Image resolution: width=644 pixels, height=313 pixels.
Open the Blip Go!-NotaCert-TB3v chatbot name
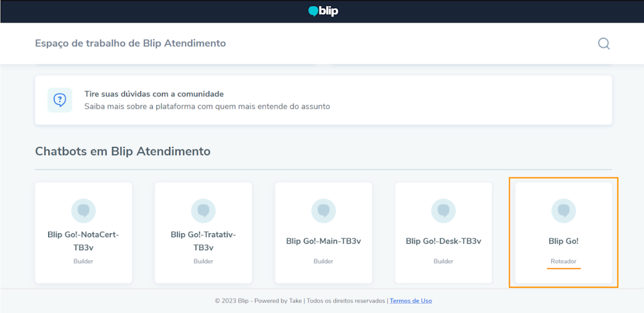[x=84, y=241]
